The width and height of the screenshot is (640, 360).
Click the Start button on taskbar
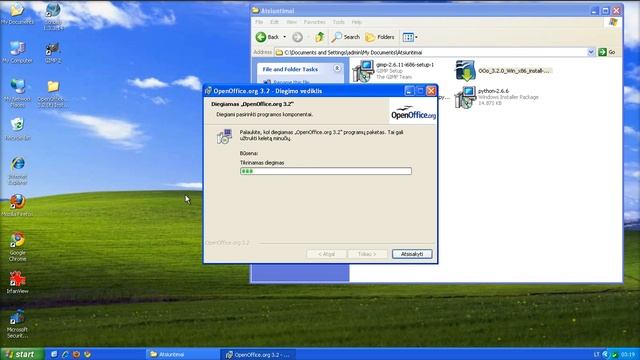[x=22, y=354]
